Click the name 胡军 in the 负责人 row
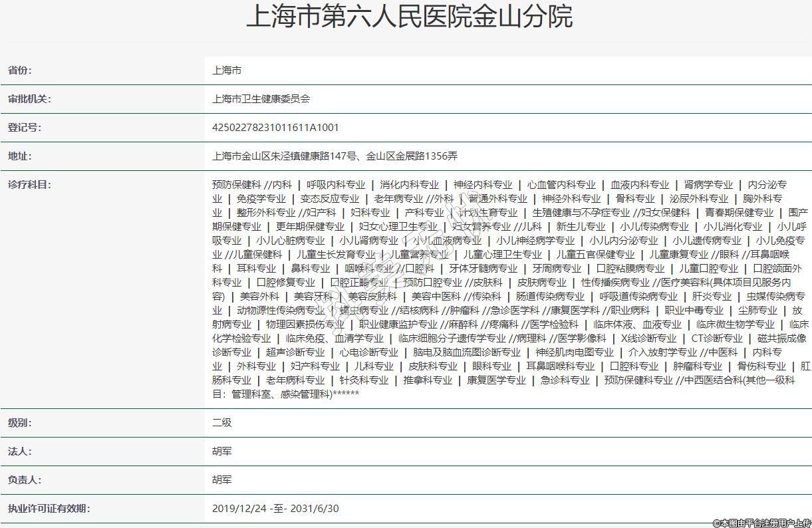This screenshot has height=528, width=812. coord(221,480)
